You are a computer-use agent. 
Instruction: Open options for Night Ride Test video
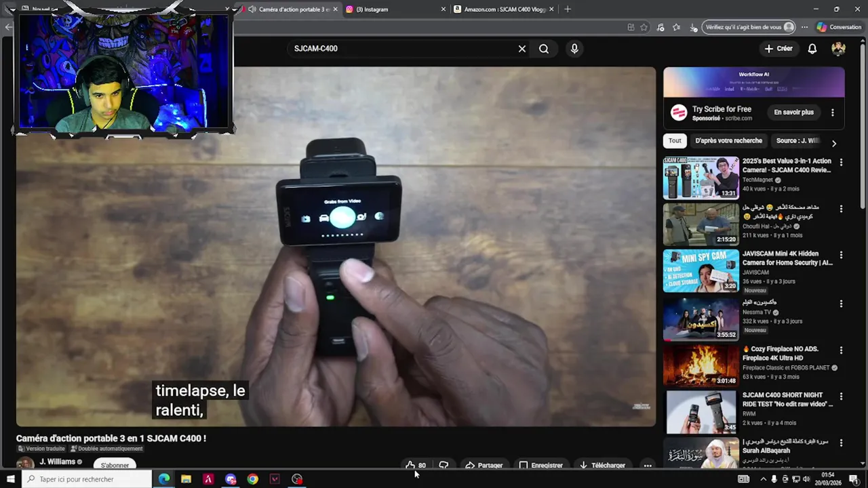[841, 396]
